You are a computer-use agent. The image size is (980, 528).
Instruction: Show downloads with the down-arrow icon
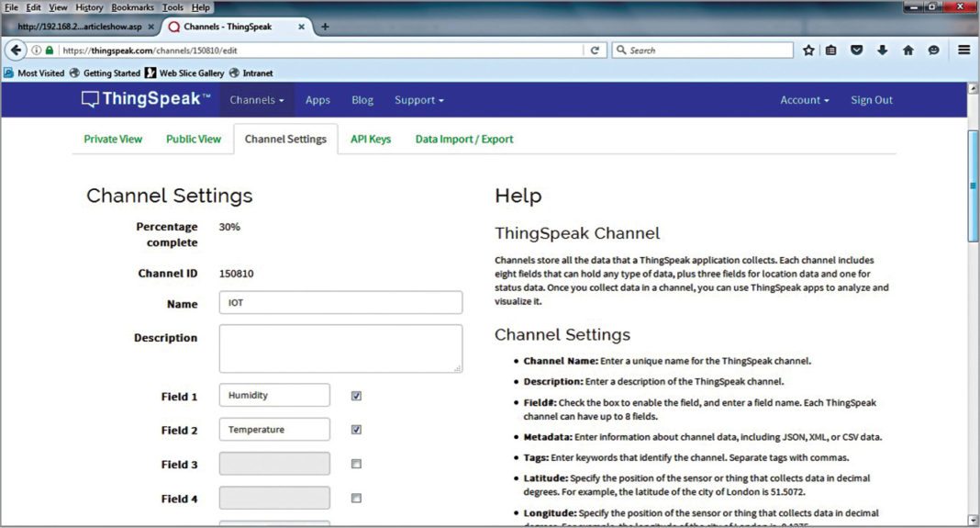point(882,51)
